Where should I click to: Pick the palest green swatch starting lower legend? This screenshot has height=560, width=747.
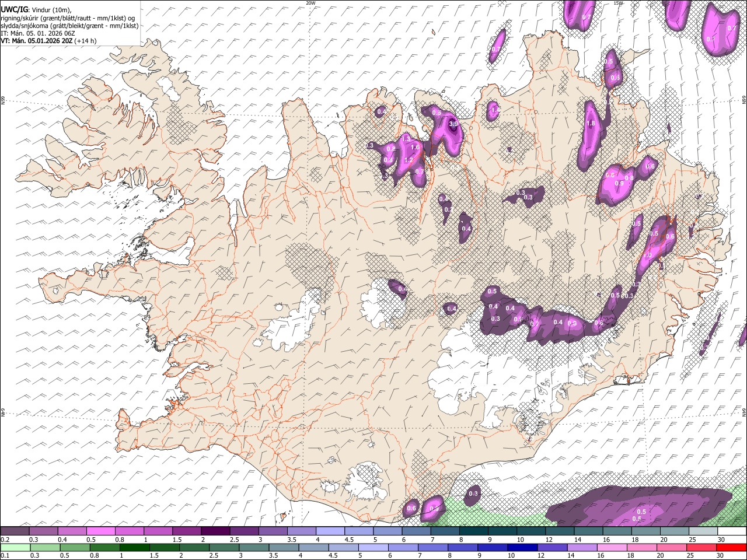[x=14, y=547]
